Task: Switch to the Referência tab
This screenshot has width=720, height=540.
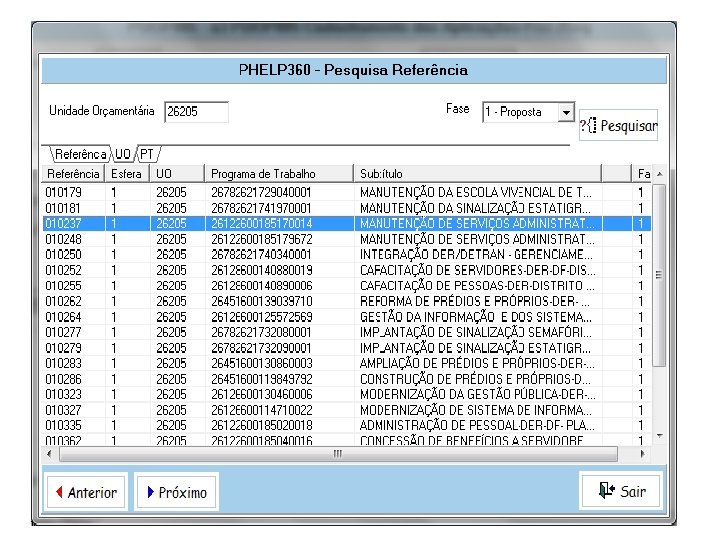Action: tap(81, 154)
